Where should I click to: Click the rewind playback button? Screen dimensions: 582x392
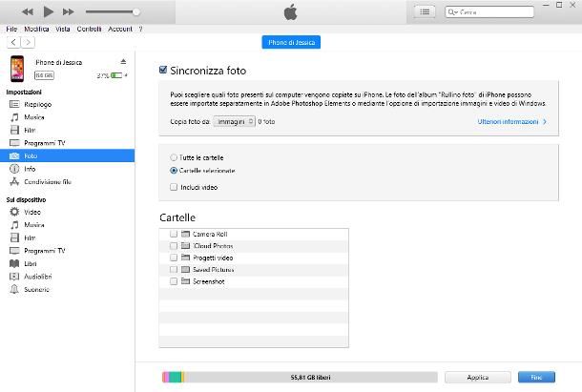[27, 11]
